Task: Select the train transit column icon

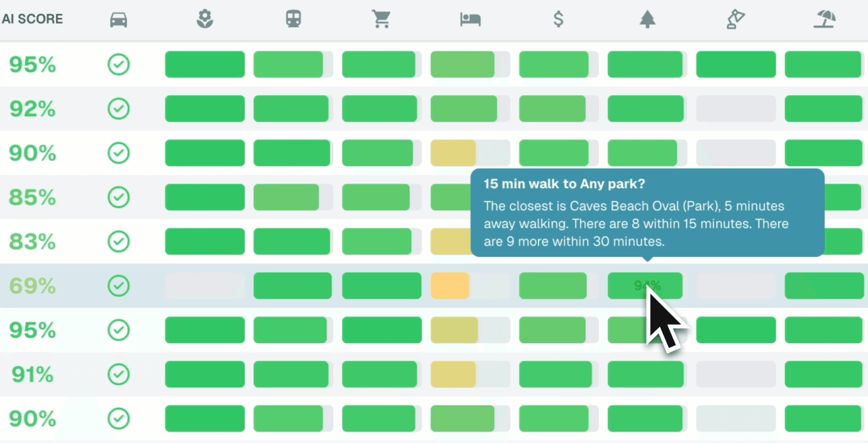Action: tap(293, 19)
